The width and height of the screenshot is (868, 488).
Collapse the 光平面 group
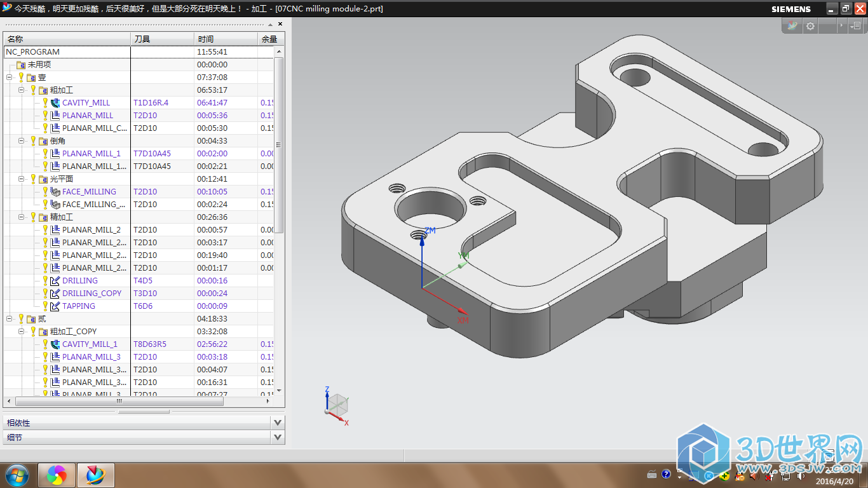(x=21, y=179)
